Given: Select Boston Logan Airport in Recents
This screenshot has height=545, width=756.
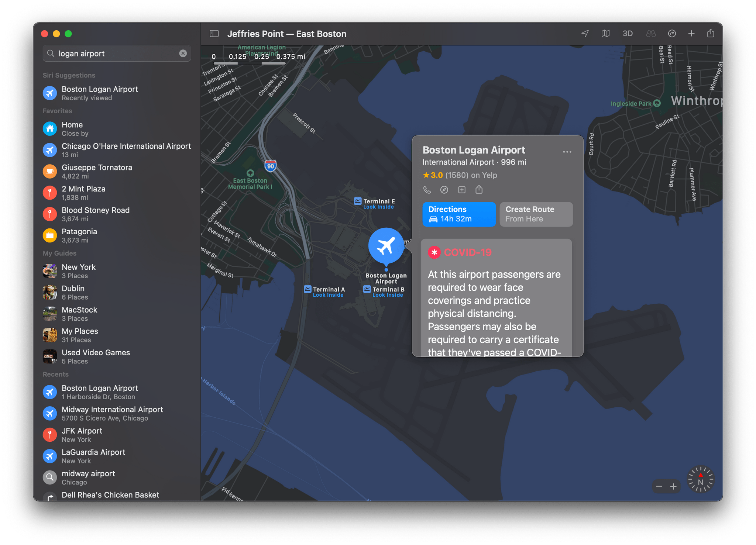Looking at the screenshot, I should [x=101, y=391].
